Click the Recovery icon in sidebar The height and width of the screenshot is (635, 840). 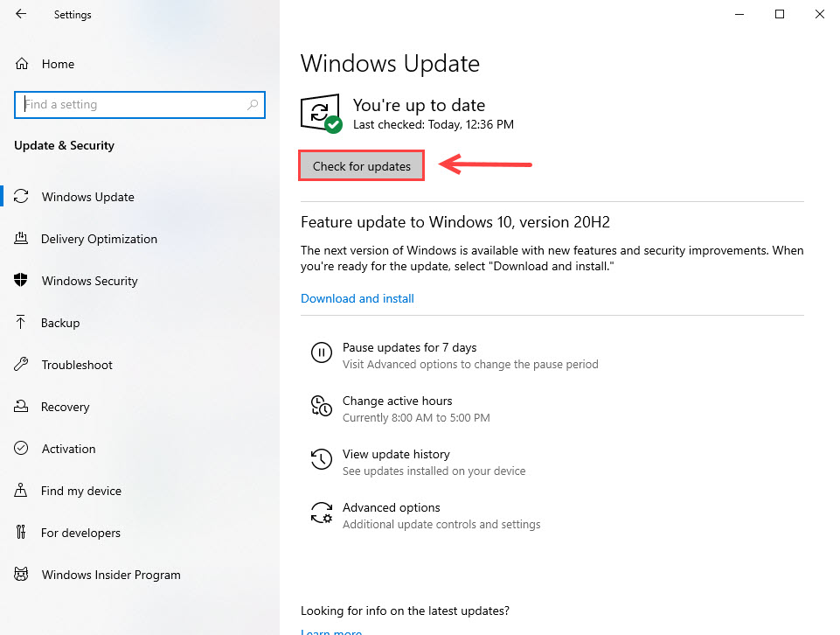pyautogui.click(x=22, y=407)
